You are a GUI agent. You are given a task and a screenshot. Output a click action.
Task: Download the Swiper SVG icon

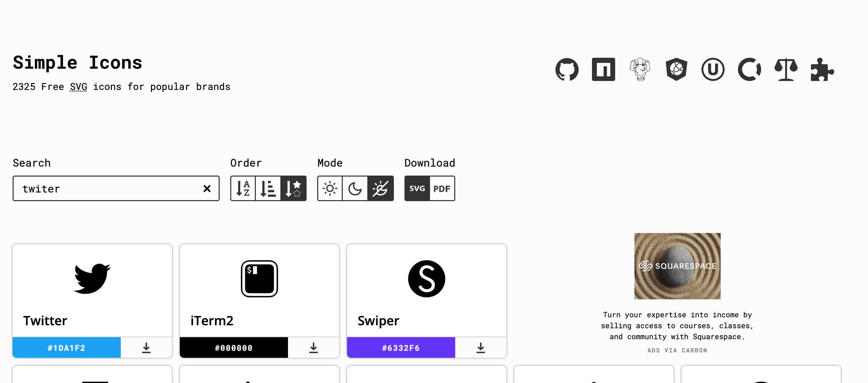[x=481, y=347]
